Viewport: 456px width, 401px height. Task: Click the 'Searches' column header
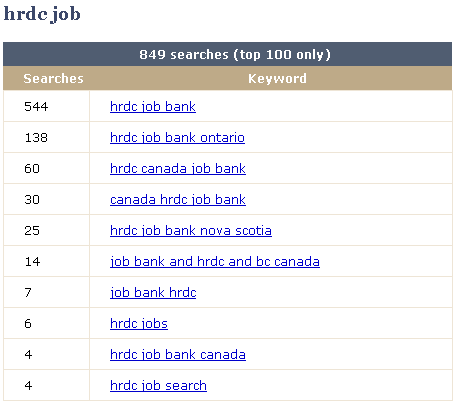[53, 79]
